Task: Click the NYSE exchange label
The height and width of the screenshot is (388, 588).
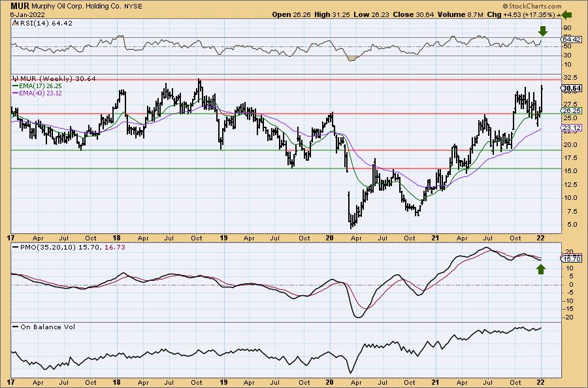Action: pos(133,6)
